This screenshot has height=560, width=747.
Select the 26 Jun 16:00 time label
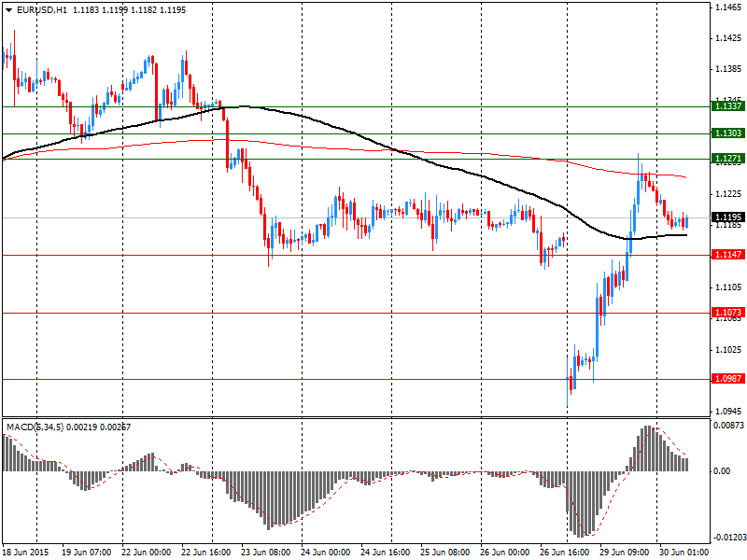coord(564,553)
